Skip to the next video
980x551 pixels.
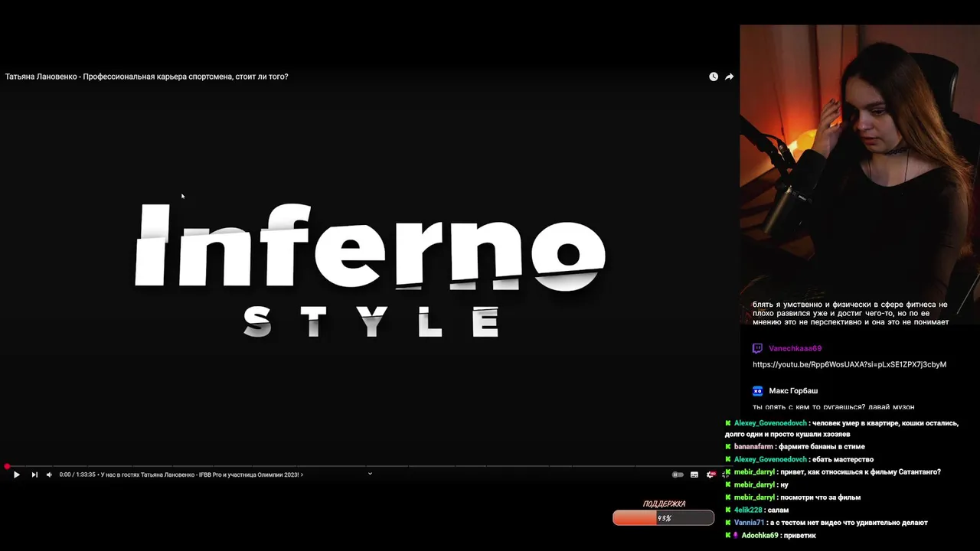[x=34, y=474]
